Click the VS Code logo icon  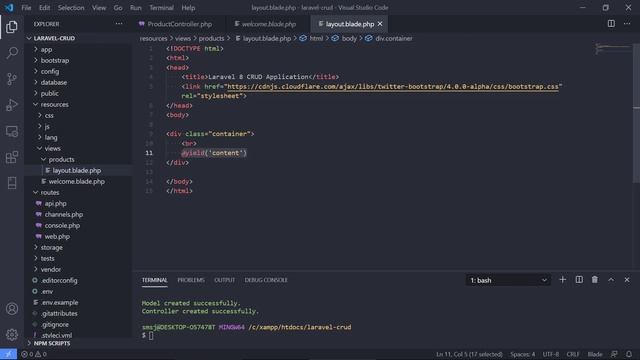tap(9, 7)
